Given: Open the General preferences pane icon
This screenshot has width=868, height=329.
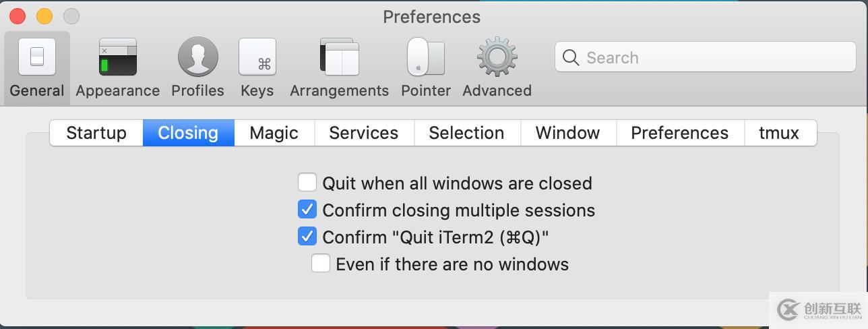Looking at the screenshot, I should pos(37,57).
